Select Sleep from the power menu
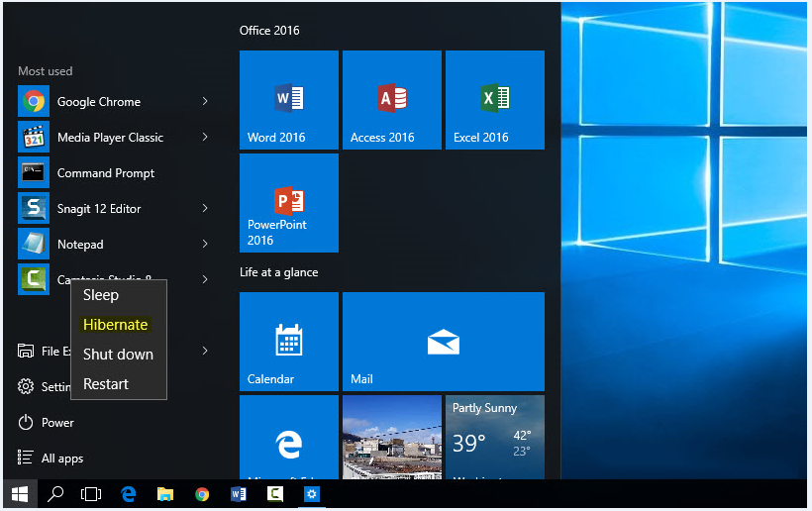812x511 pixels. 119,295
